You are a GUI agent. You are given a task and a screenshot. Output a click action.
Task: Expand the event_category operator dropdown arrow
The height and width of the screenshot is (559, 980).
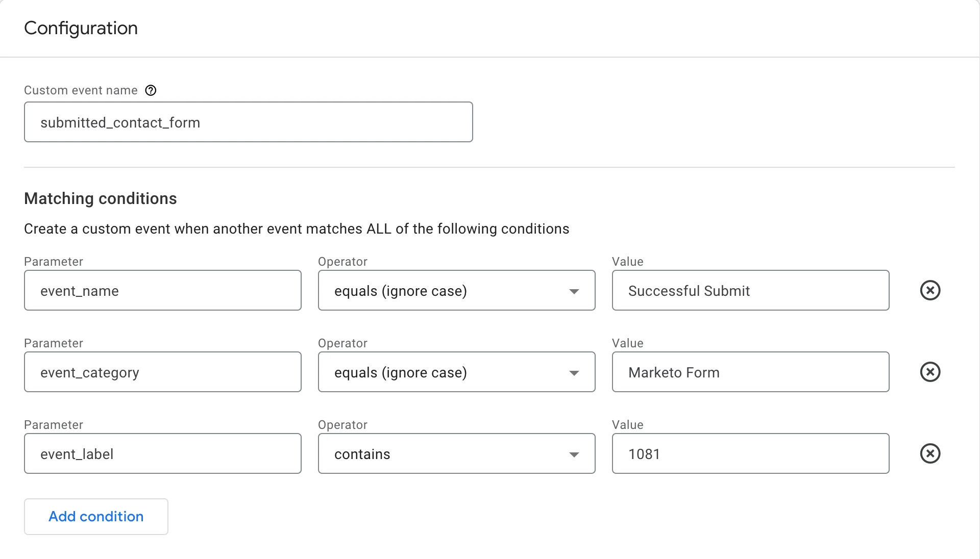(574, 373)
